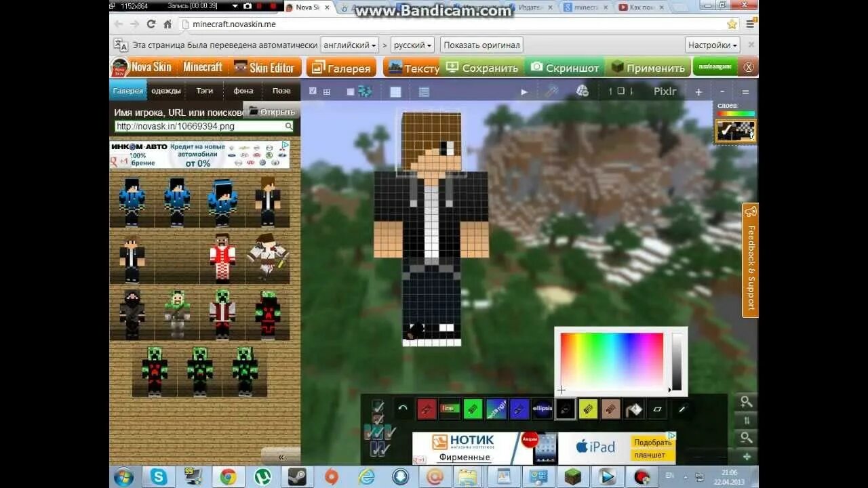
Task: Click the Применить button
Action: coord(648,68)
